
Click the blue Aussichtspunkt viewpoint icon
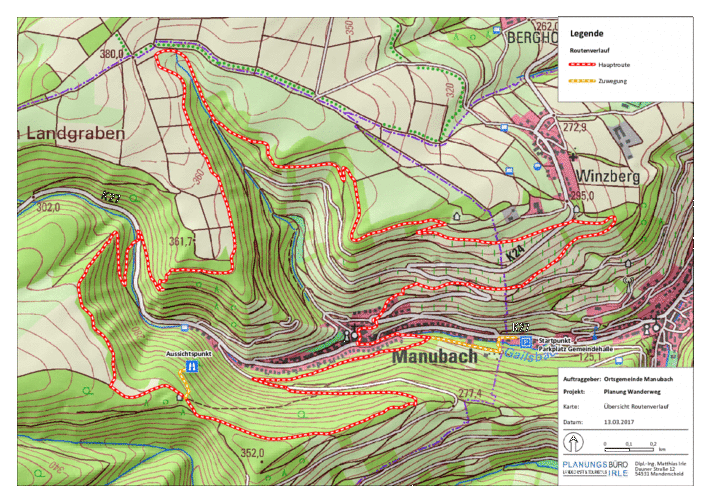tap(190, 366)
